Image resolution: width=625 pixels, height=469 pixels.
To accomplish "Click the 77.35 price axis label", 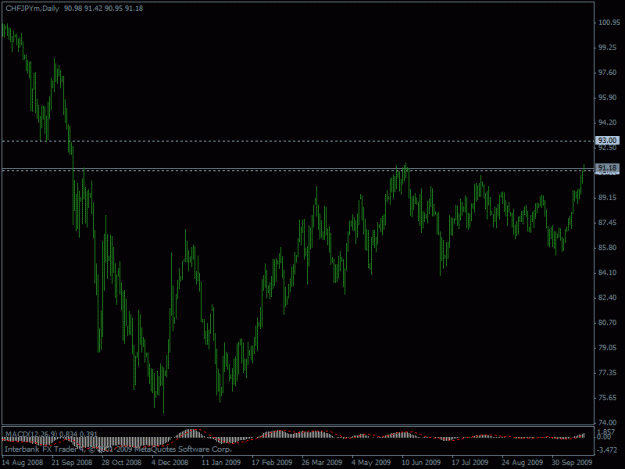I will 607,373.
